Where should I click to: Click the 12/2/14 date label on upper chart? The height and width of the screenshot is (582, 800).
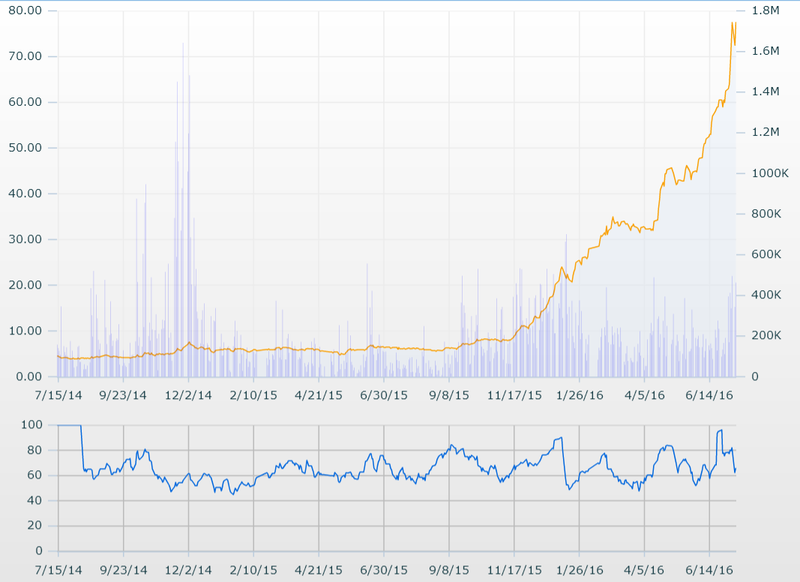coord(188,395)
